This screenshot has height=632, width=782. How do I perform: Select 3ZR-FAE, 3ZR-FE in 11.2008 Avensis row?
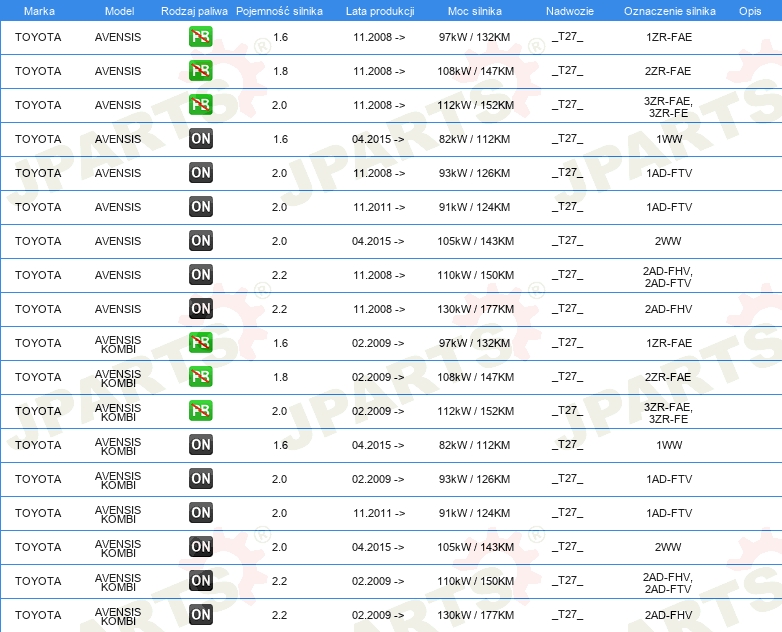pyautogui.click(x=668, y=107)
